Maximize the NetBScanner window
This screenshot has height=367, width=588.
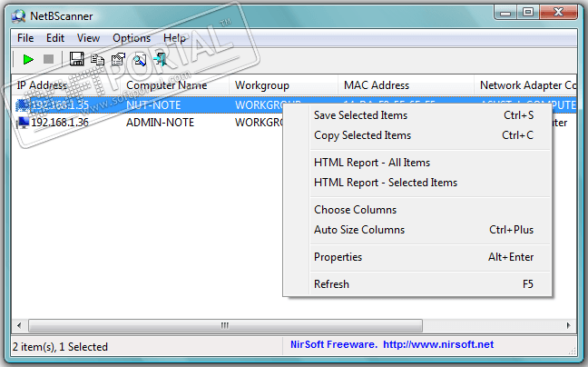click(528, 13)
